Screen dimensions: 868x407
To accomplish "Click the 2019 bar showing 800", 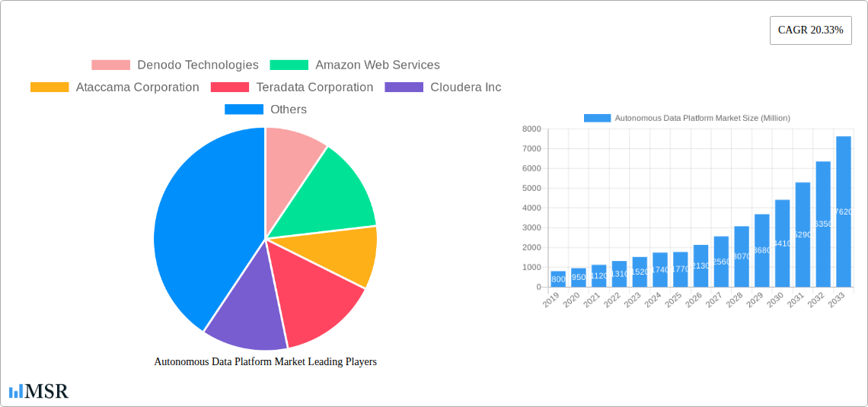I will [558, 279].
